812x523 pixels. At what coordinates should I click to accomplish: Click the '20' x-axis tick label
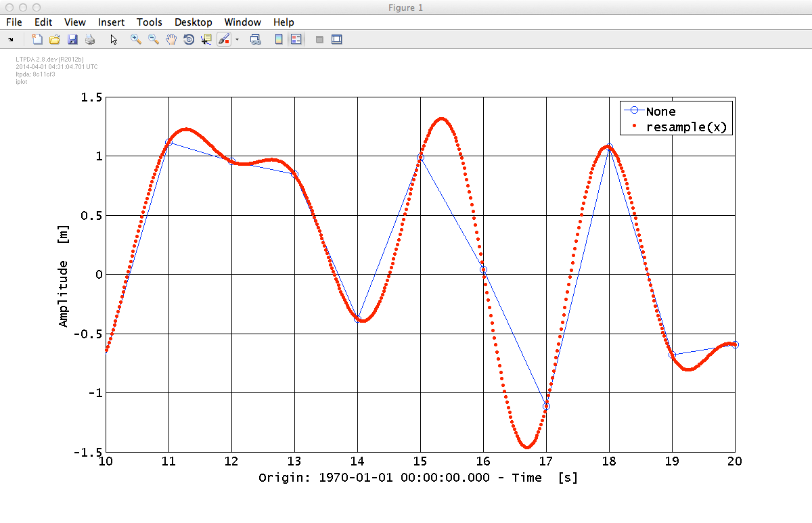click(x=735, y=461)
